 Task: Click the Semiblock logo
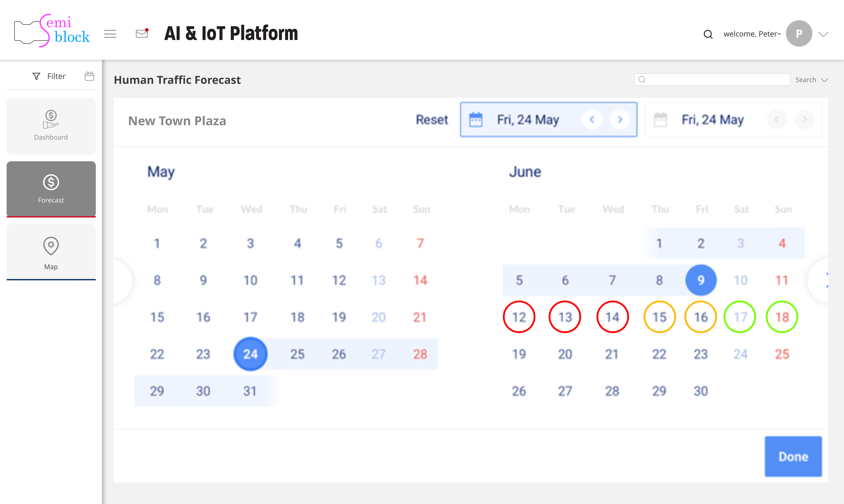pyautogui.click(x=52, y=31)
